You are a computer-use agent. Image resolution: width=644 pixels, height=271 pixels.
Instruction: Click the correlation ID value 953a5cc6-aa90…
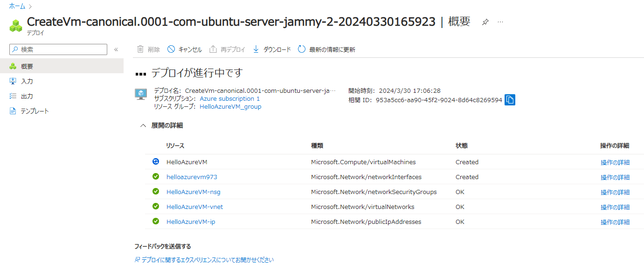click(439, 100)
